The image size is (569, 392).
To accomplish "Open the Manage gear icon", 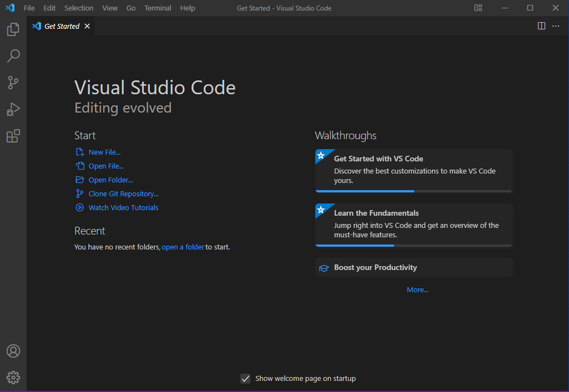I will (x=13, y=378).
